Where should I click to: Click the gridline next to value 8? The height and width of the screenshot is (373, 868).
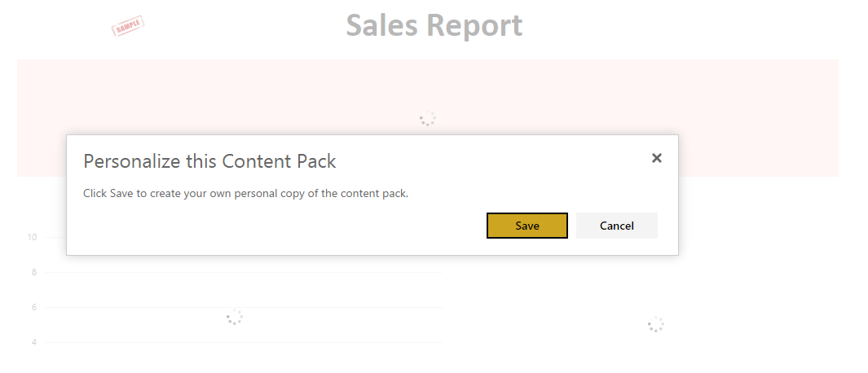[244, 272]
